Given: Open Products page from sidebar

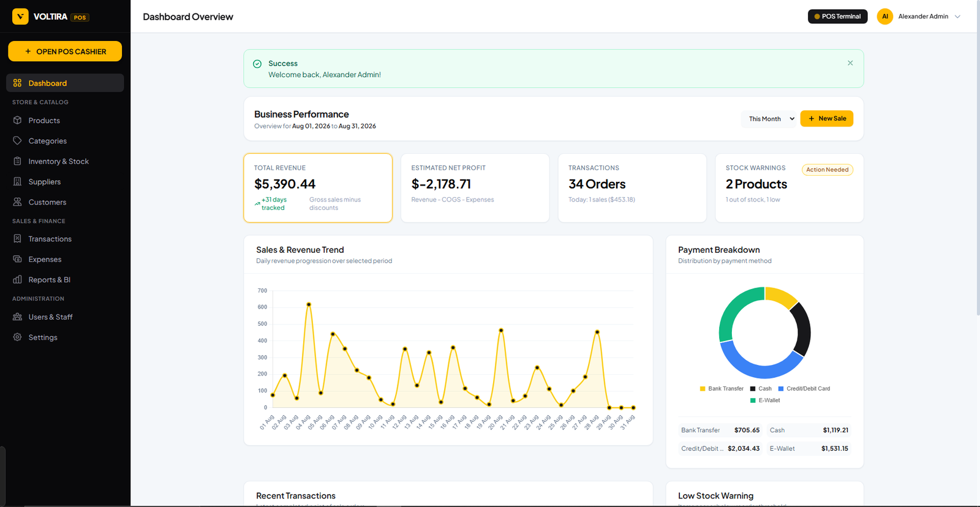Looking at the screenshot, I should (x=65, y=120).
